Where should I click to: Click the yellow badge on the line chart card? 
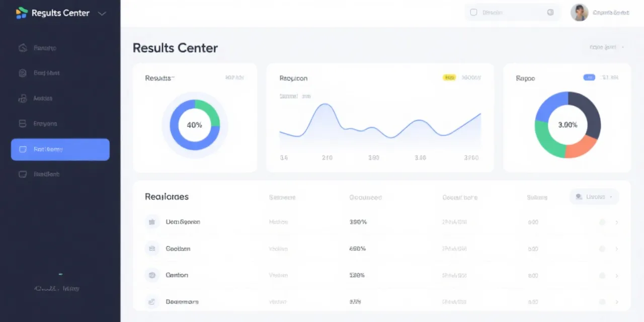449,77
